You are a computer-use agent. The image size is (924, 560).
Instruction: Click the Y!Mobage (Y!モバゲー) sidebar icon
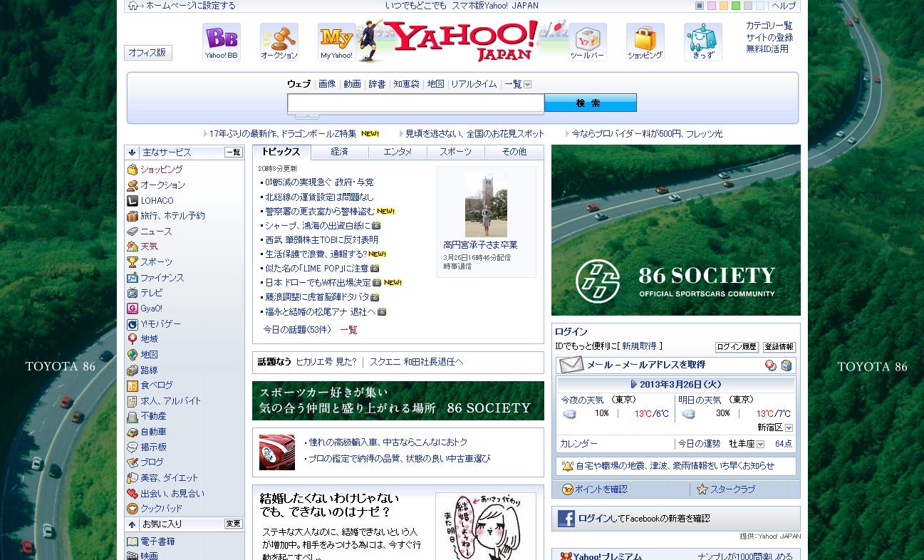(x=133, y=324)
